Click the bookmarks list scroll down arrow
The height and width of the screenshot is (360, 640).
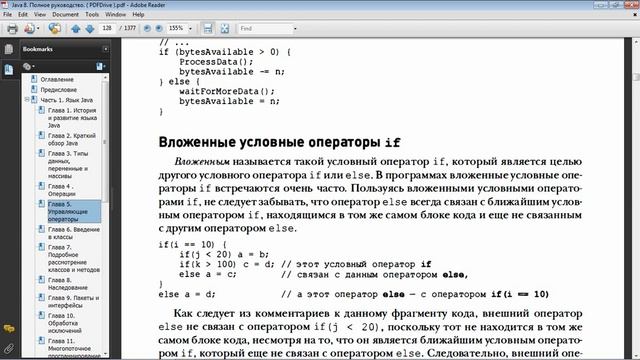click(106, 354)
